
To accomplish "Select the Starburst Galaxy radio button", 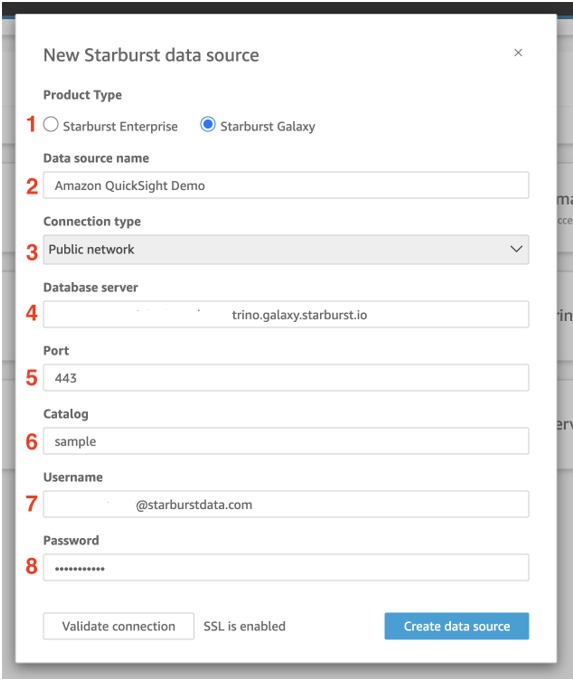I will point(208,124).
